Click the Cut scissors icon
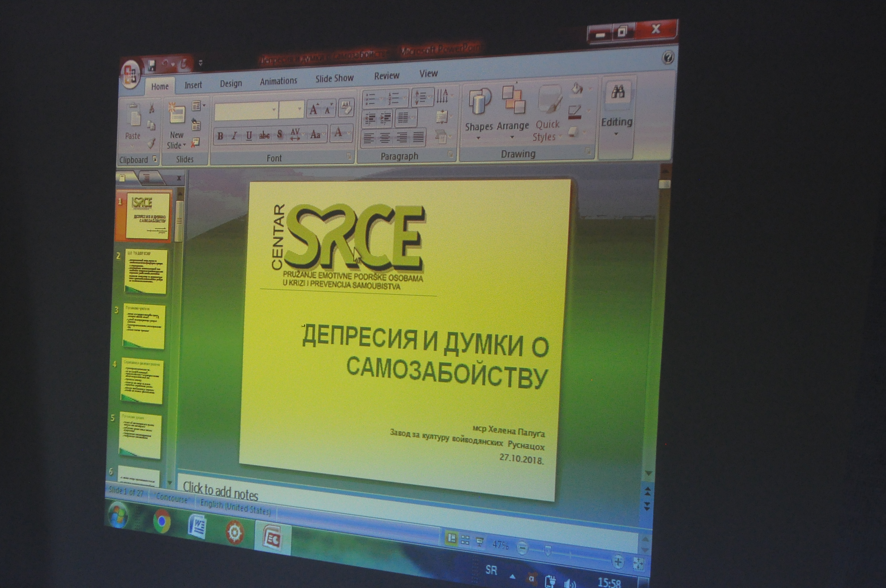Viewport: 886px width, 588px height. click(152, 109)
